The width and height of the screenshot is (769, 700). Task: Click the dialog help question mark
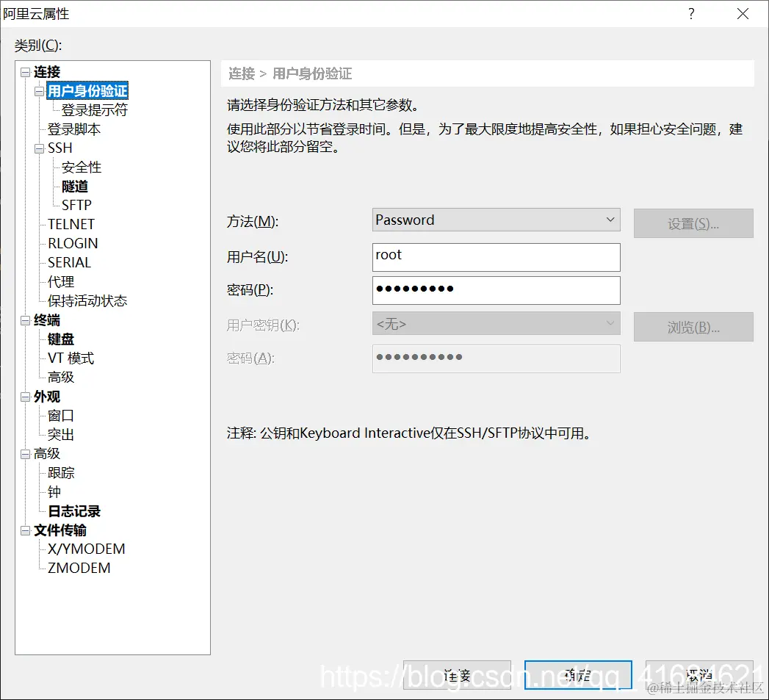click(690, 14)
